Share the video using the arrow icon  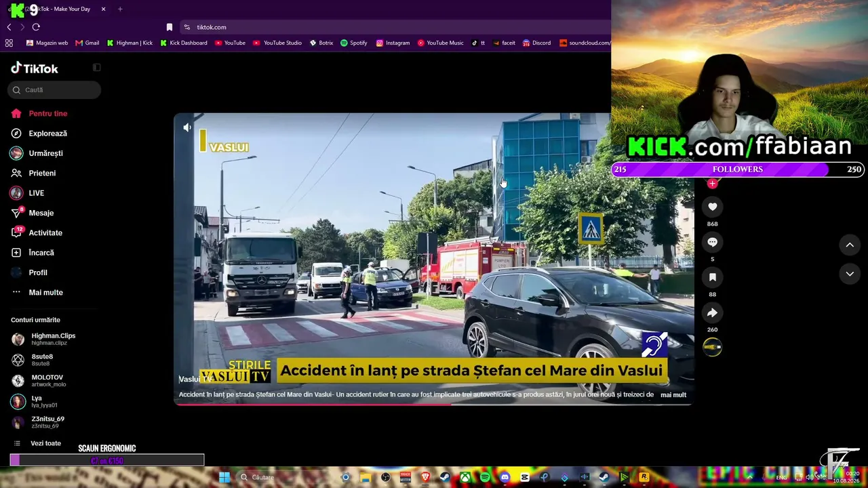coord(712,312)
